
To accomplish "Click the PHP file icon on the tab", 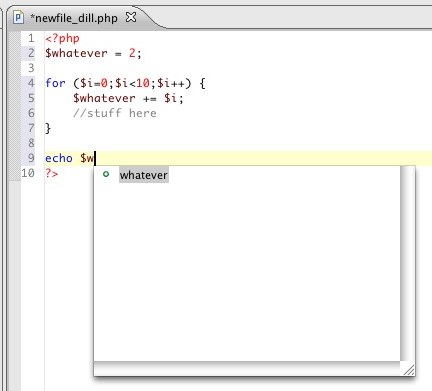I will (18, 17).
